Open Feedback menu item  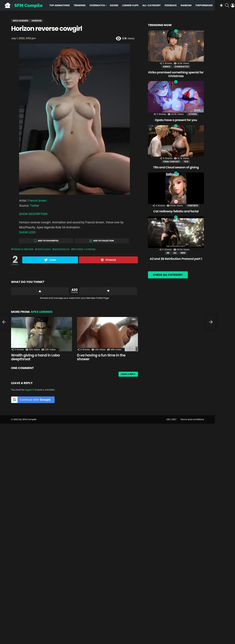point(170,5)
